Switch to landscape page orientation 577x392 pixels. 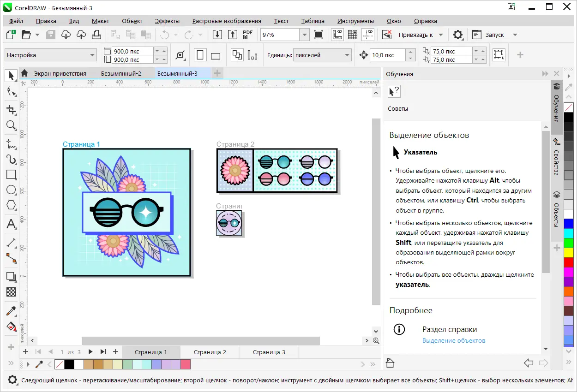(x=216, y=56)
